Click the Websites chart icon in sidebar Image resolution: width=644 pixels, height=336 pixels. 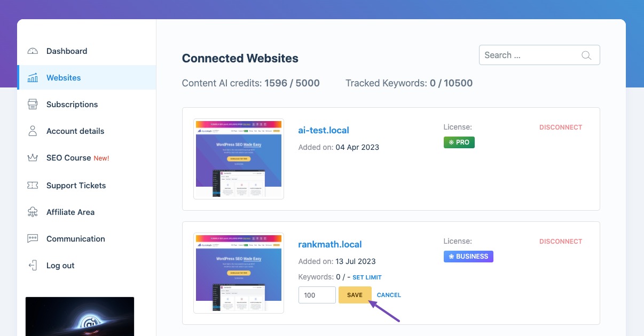click(x=33, y=78)
